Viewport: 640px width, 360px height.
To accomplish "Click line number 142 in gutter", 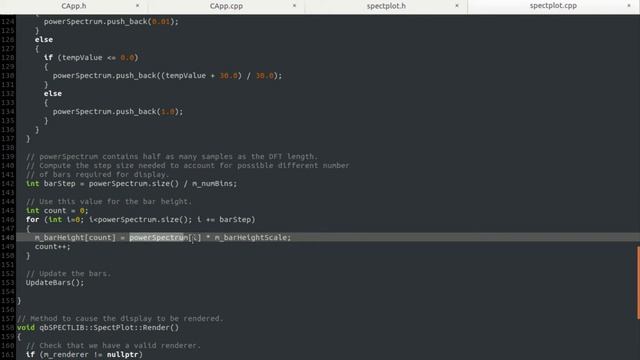I will pos(8,184).
